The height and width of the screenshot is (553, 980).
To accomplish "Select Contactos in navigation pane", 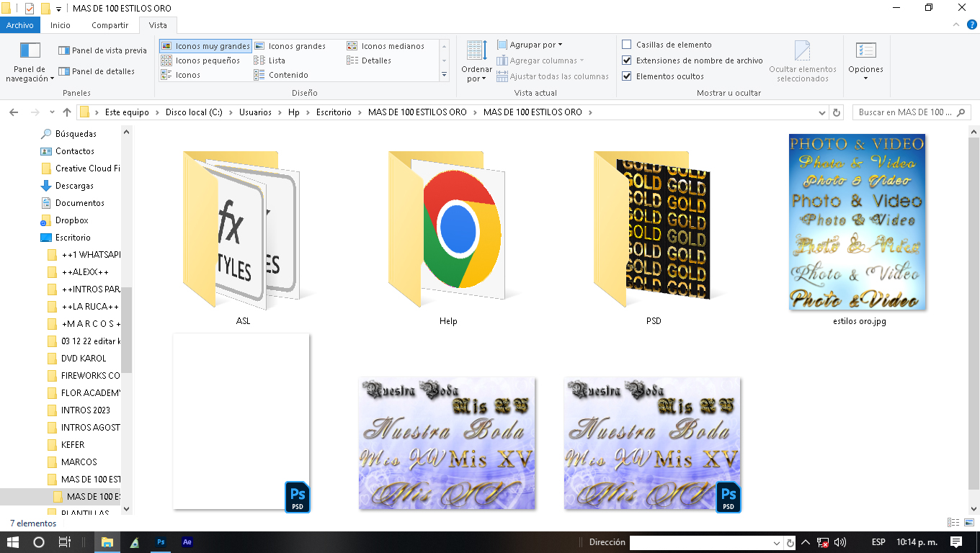I will pos(75,151).
